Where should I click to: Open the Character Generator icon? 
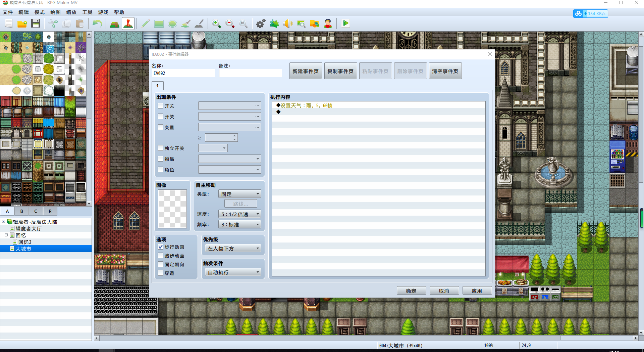click(328, 24)
